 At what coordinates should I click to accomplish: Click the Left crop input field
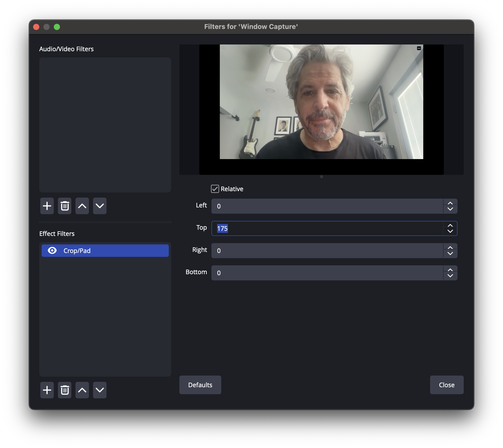coord(327,206)
